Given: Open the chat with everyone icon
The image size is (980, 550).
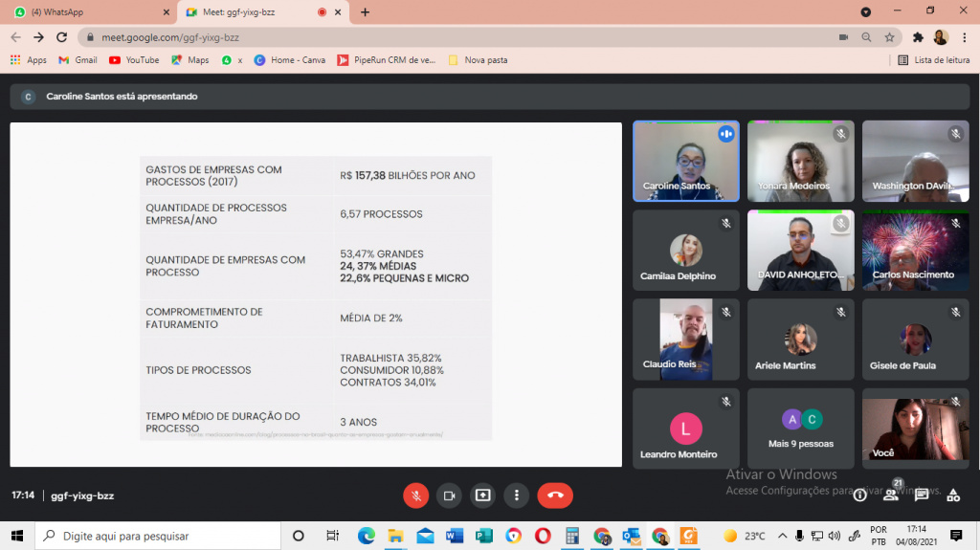Looking at the screenshot, I should (x=922, y=495).
